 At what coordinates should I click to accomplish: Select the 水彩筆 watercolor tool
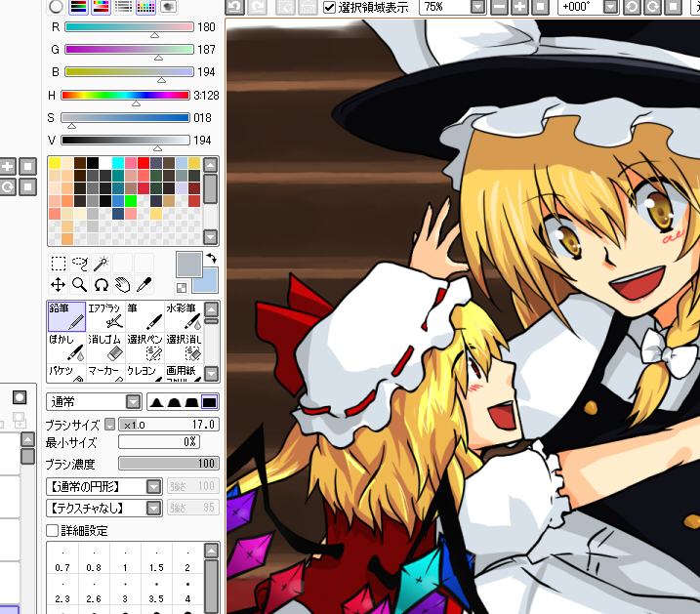click(x=184, y=316)
